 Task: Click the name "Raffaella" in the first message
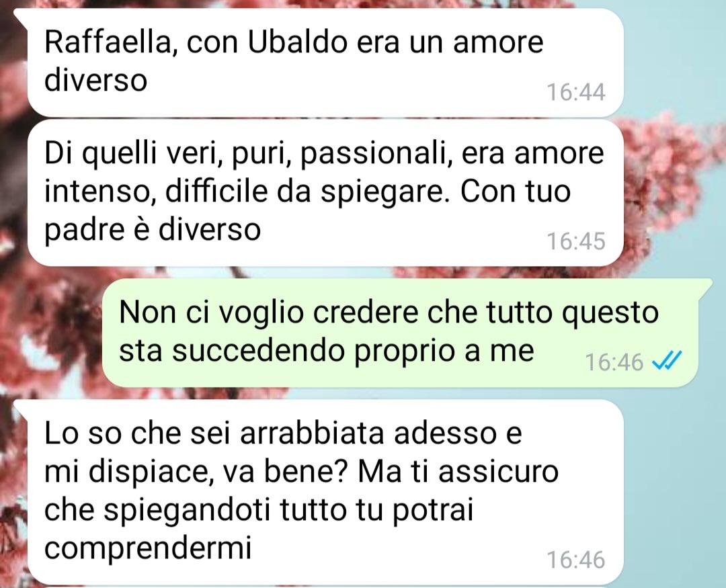[108, 42]
